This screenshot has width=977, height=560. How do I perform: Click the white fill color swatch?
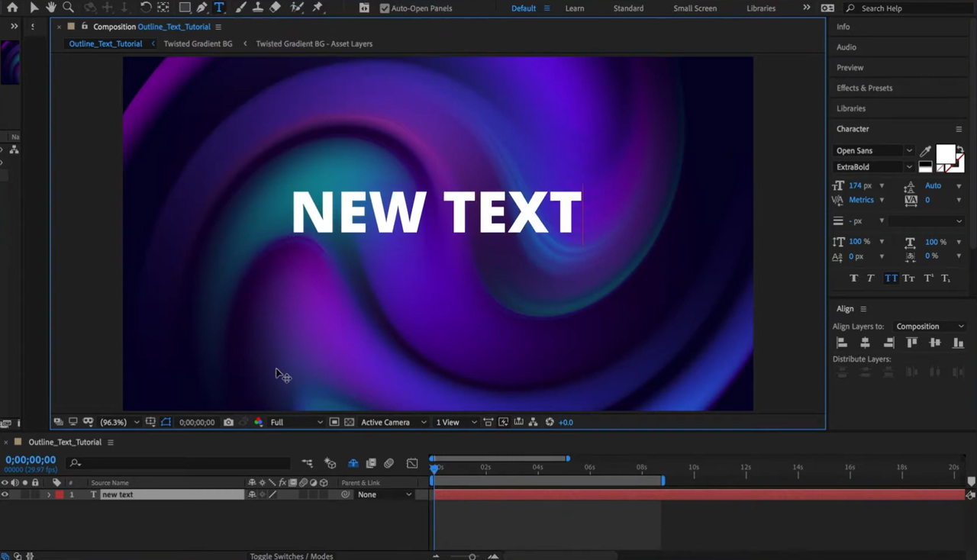[x=945, y=153]
